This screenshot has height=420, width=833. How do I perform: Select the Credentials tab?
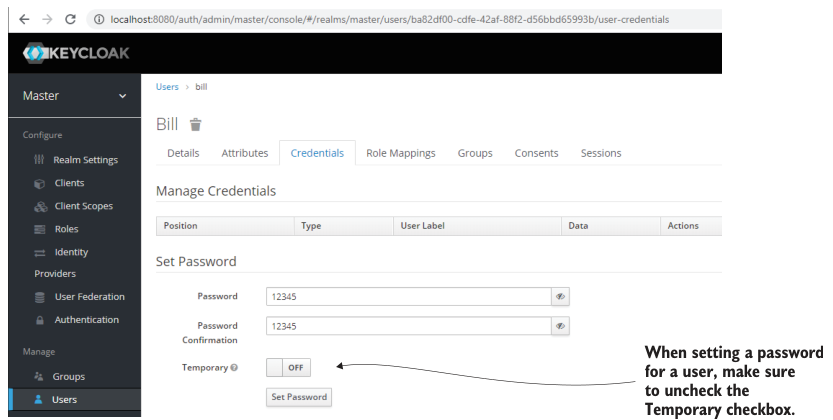pos(317,153)
